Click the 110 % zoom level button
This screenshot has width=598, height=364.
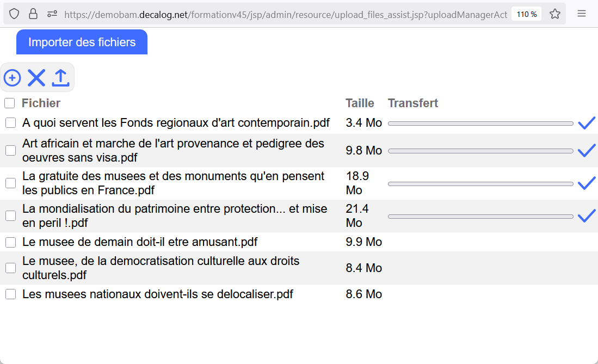click(x=526, y=14)
